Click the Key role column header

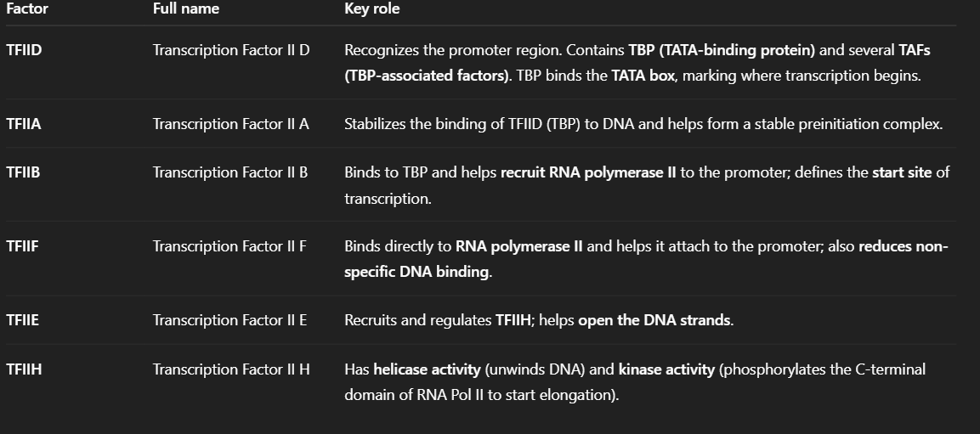[x=372, y=8]
